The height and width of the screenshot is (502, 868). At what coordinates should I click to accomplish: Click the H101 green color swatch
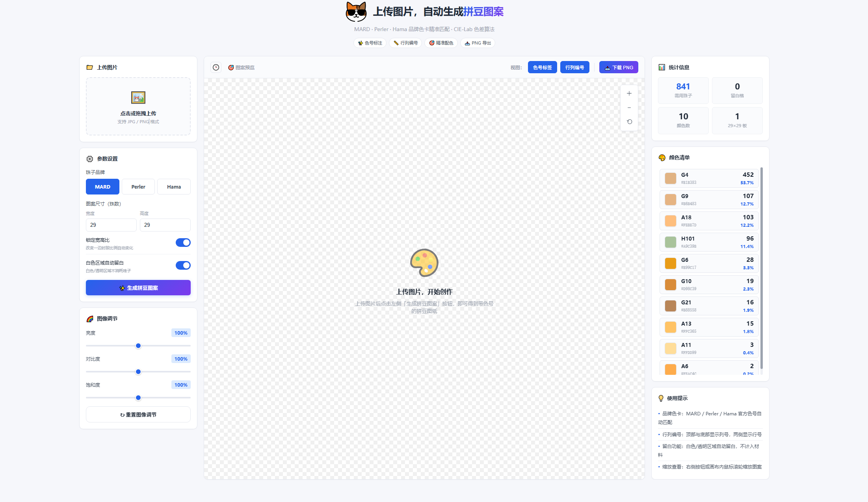671,242
